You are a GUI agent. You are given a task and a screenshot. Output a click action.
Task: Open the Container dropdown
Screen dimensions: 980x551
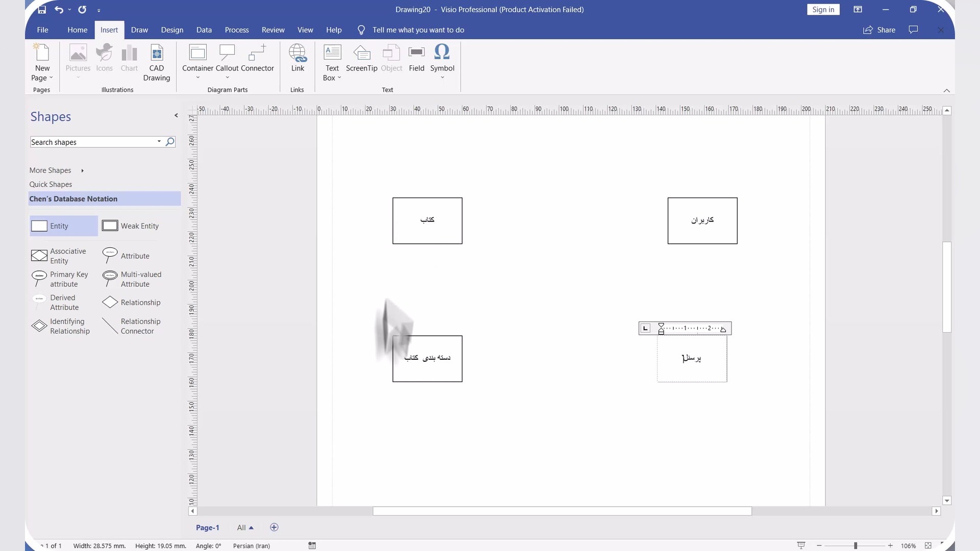198,78
